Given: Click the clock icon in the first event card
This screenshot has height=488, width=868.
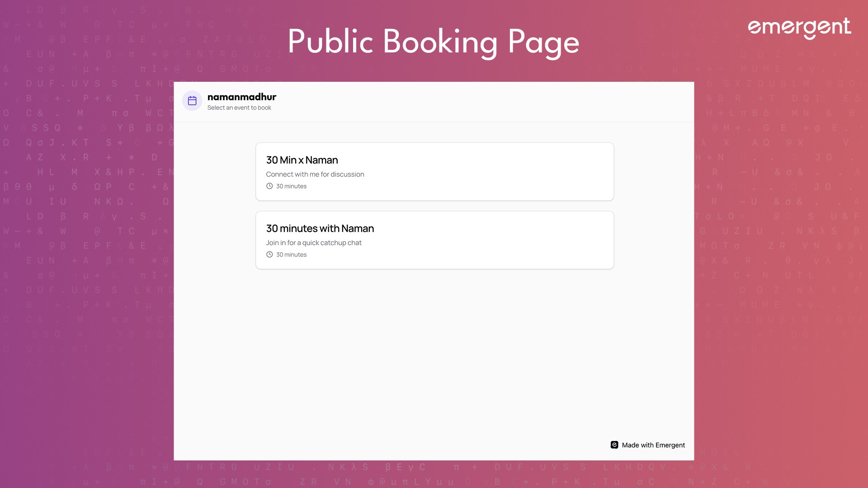Looking at the screenshot, I should point(269,186).
